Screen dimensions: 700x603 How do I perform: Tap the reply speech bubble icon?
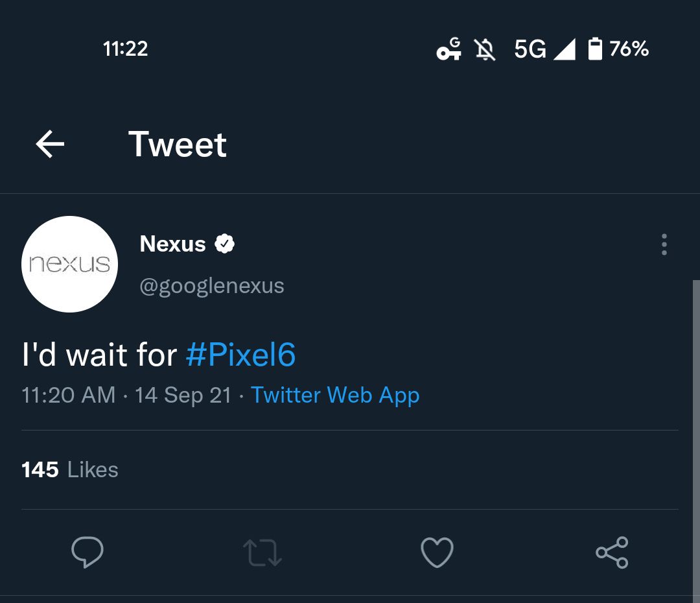(87, 552)
